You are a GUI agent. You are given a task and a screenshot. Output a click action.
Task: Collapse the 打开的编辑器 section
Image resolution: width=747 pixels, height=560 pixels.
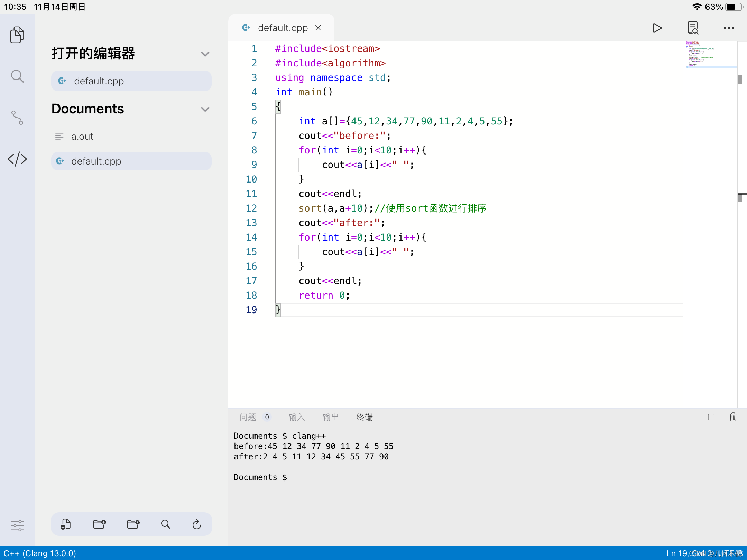205,54
